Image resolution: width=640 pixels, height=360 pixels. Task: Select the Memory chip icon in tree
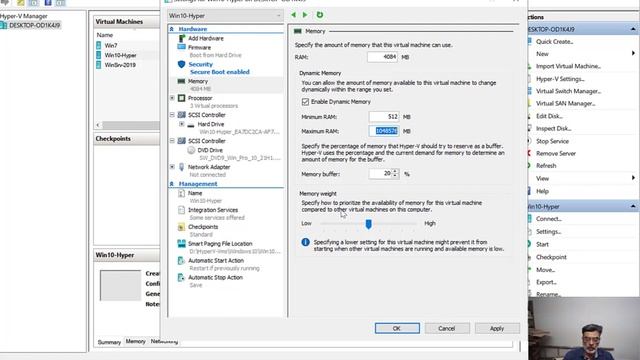182,81
